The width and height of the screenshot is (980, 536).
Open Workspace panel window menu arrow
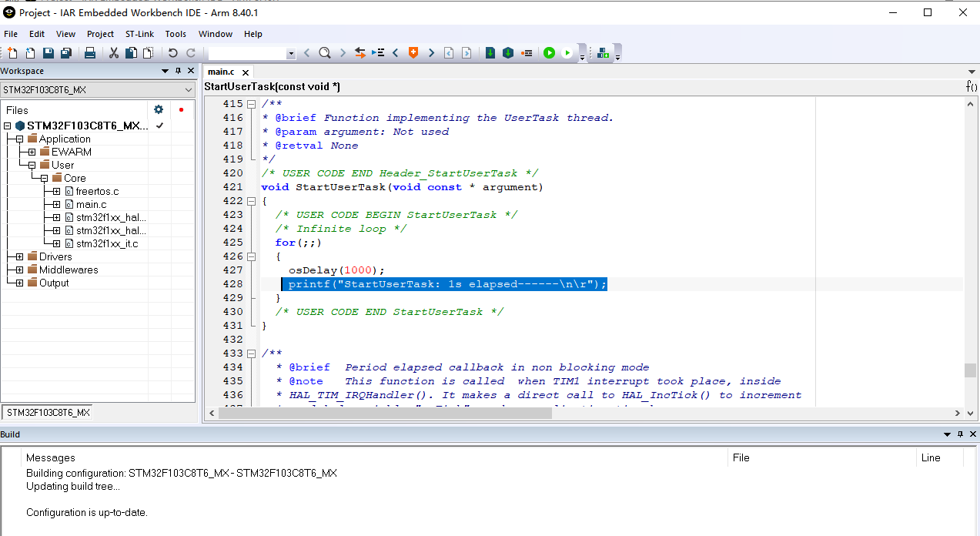tap(166, 71)
